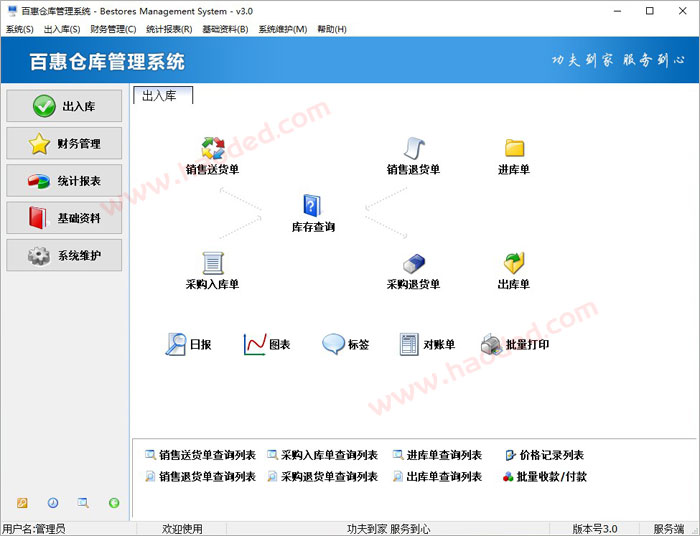The image size is (700, 536).
Task: Click 用户名:管理员 in status bar
Action: [x=34, y=529]
